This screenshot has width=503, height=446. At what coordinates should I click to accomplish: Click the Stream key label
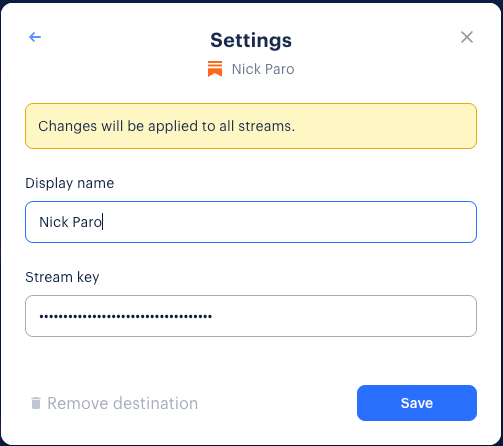[x=62, y=277]
